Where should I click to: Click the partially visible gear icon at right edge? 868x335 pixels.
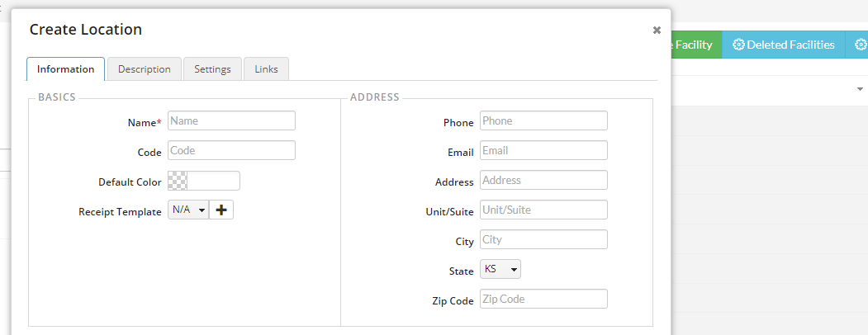click(861, 45)
